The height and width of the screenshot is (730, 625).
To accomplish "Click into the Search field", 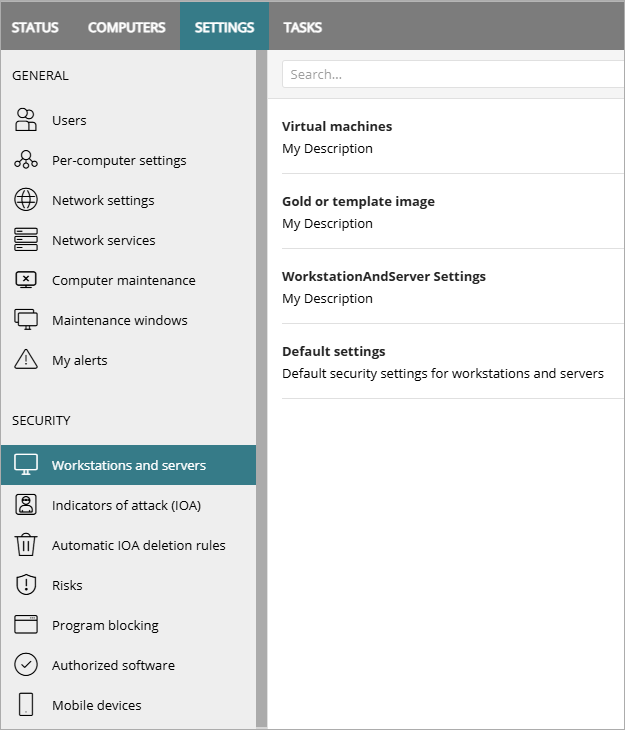I will (x=453, y=74).
